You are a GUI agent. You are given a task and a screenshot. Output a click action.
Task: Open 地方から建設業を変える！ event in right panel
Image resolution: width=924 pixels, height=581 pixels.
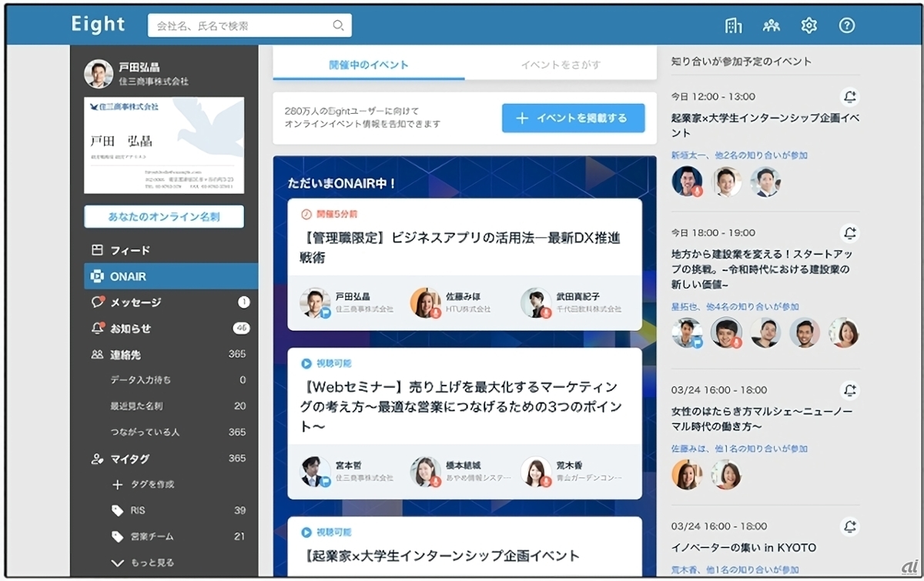pos(762,269)
